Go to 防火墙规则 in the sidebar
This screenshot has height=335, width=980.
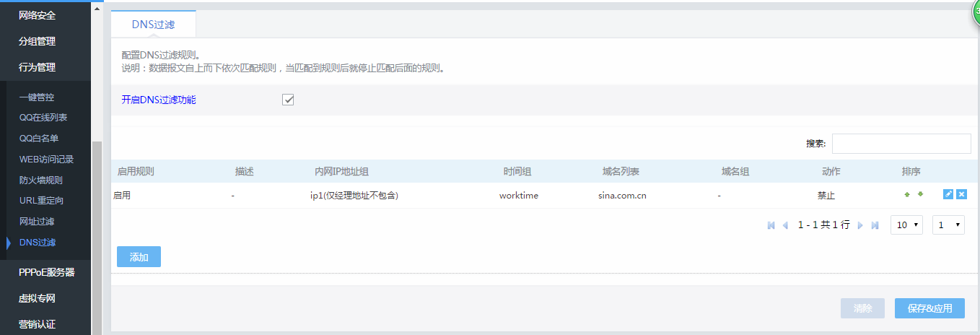click(x=40, y=180)
